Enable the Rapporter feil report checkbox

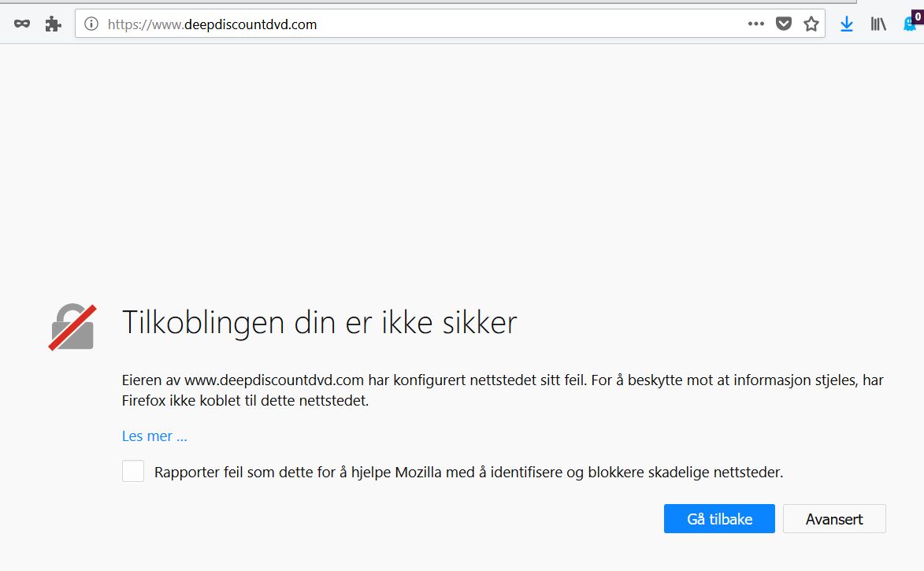[x=133, y=472]
